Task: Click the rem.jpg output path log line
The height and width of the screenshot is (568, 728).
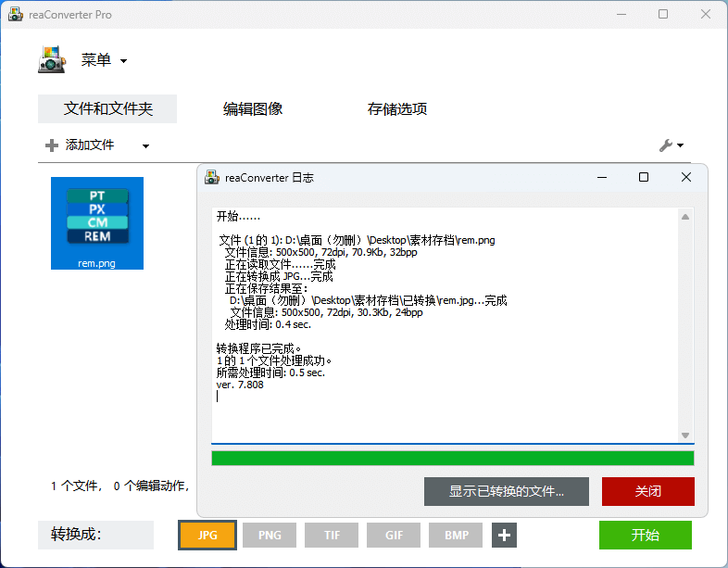Action: tap(369, 300)
